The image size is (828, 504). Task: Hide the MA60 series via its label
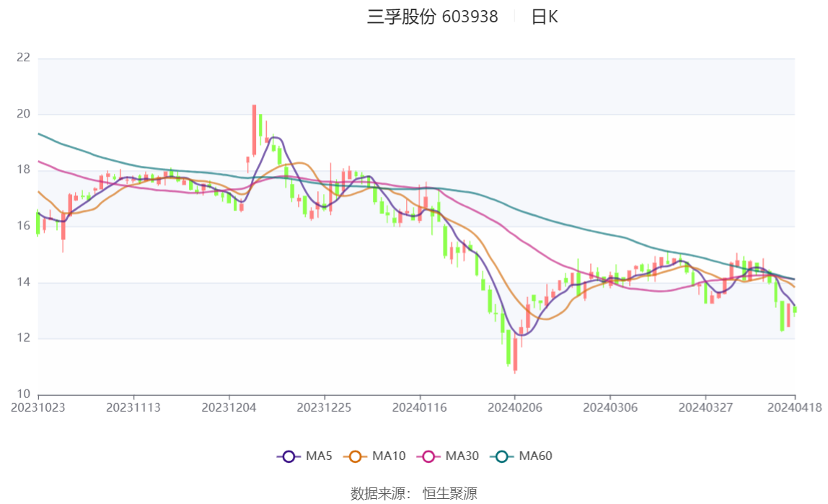click(535, 456)
